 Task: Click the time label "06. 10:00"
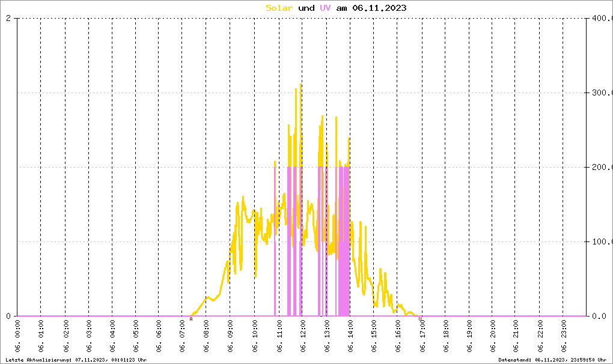[254, 336]
